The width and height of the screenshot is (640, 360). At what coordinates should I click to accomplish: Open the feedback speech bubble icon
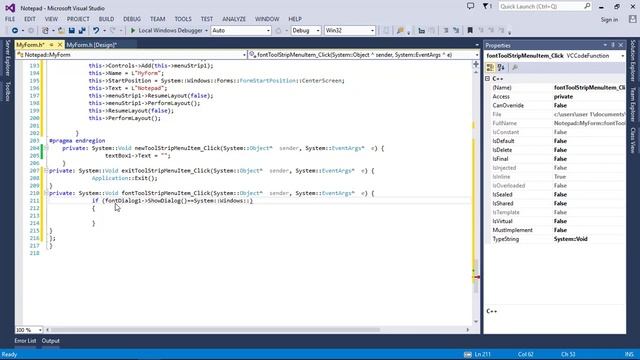471,6
